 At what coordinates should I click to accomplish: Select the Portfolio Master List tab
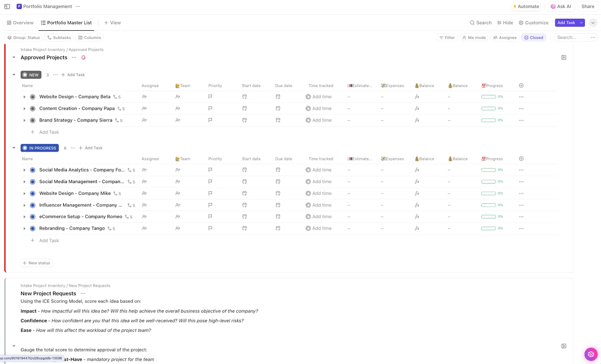point(66,23)
